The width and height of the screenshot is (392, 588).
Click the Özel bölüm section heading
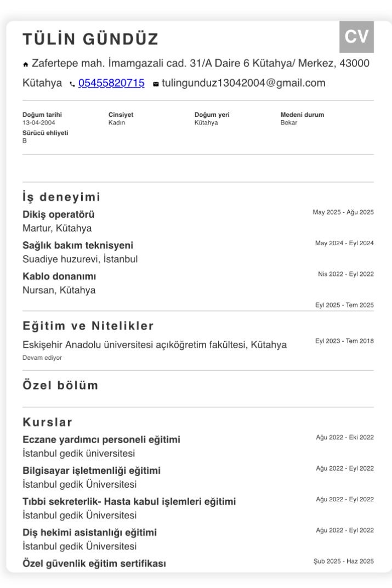pos(60,385)
